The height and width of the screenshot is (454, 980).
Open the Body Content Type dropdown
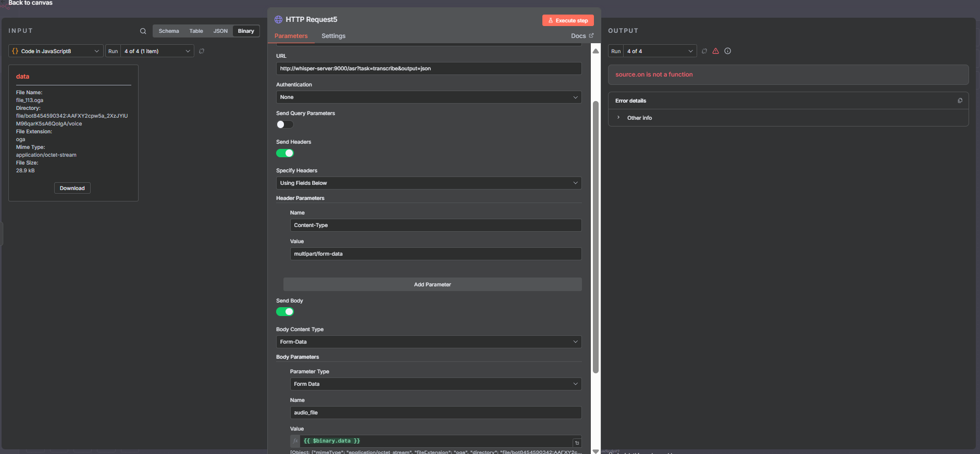click(428, 342)
